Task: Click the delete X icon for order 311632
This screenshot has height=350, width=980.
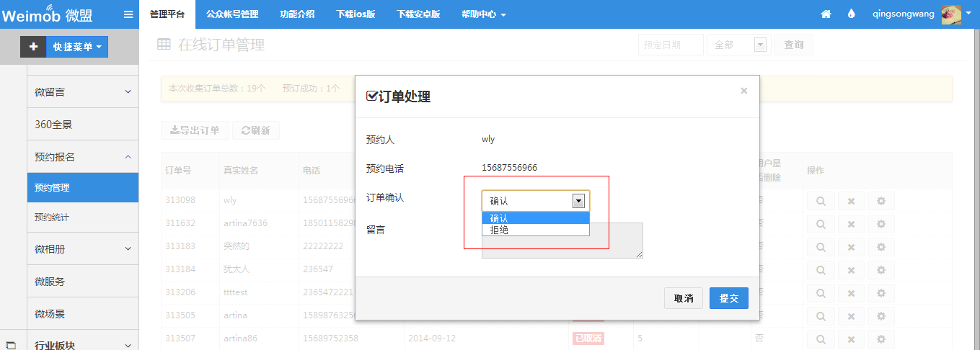Action: click(x=851, y=223)
